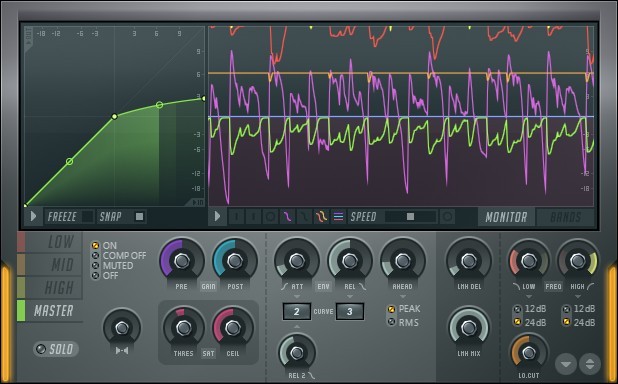Screen dimensions: 618x384
Task: Click the round down-arrow button at bottom right
Action: tap(566, 364)
